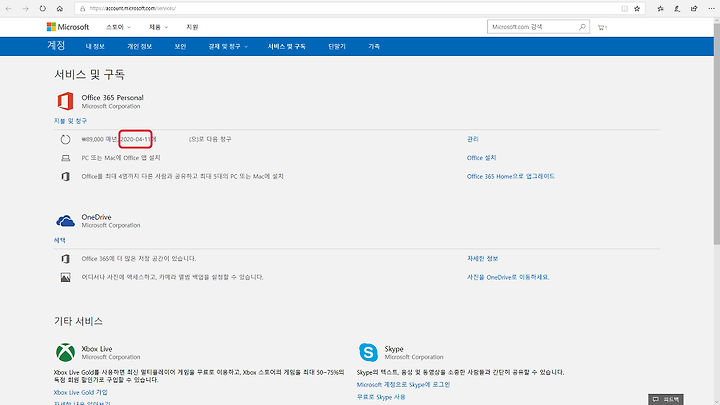
Task: Click the 자세한 정보 link
Action: [x=482, y=259]
